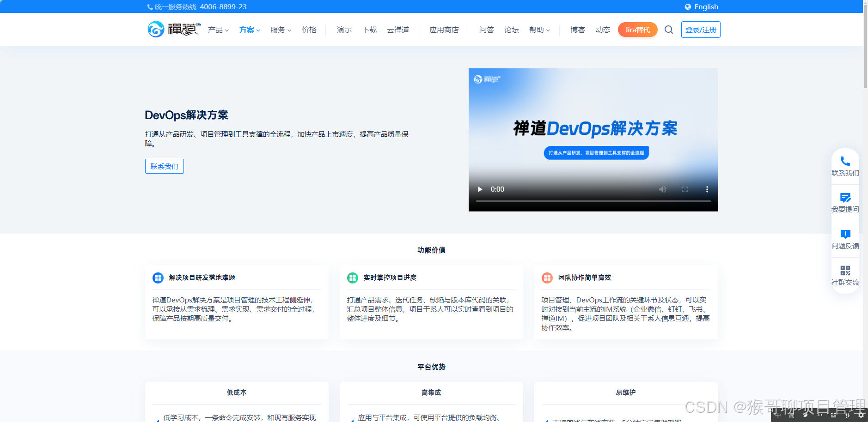The image size is (868, 422).
Task: Click the 社群交流 QR code icon
Action: point(845,271)
